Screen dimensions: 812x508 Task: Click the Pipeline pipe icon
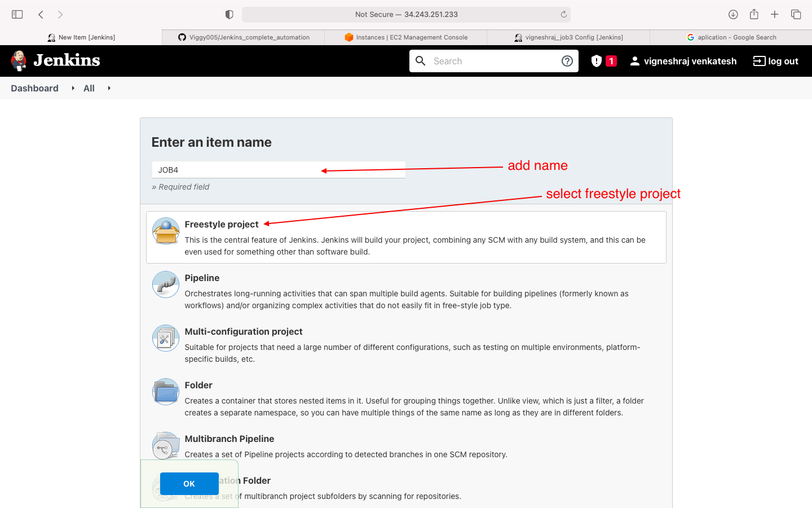[x=166, y=284]
